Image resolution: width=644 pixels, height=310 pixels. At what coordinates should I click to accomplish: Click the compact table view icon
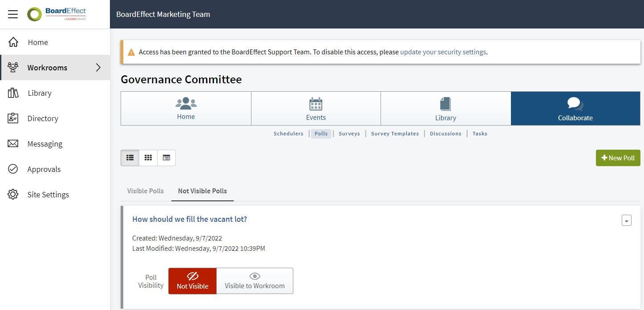coord(166,157)
